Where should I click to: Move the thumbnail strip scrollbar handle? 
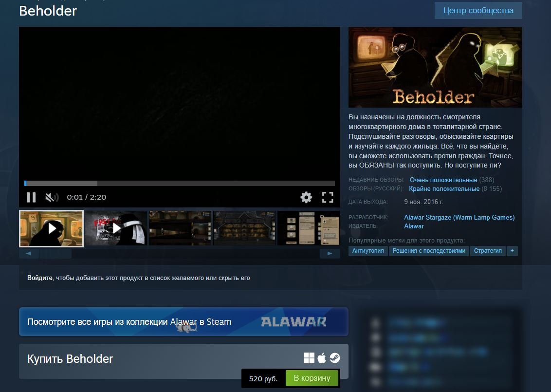click(x=55, y=254)
